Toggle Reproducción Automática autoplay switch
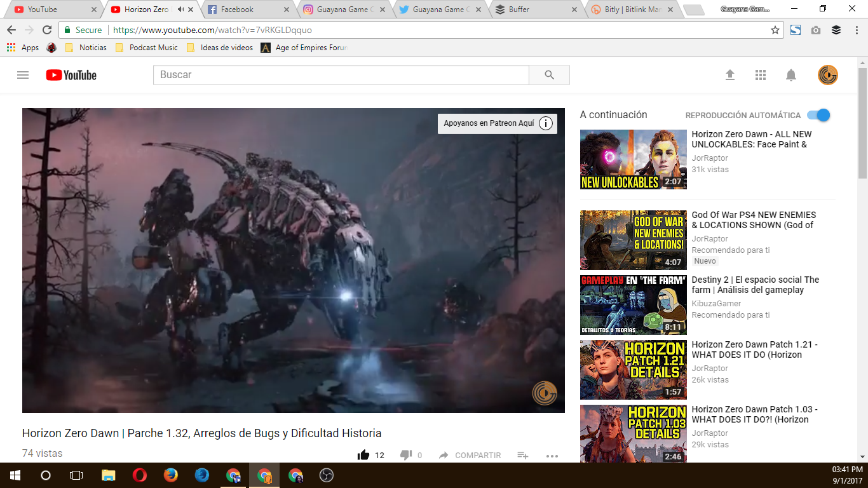 [818, 115]
